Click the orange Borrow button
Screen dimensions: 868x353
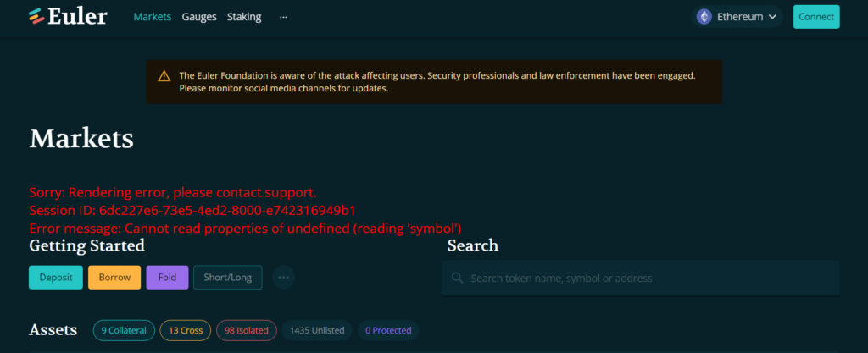tap(114, 278)
